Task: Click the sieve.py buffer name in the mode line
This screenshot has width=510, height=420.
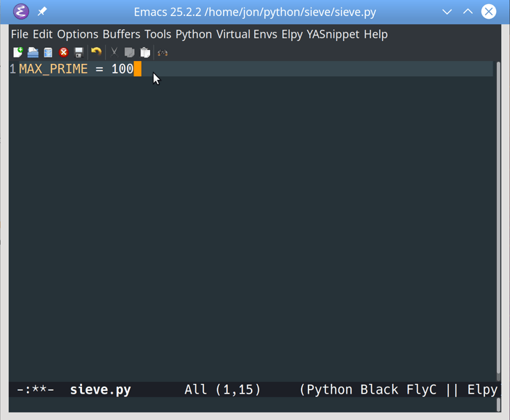Action: click(x=101, y=389)
